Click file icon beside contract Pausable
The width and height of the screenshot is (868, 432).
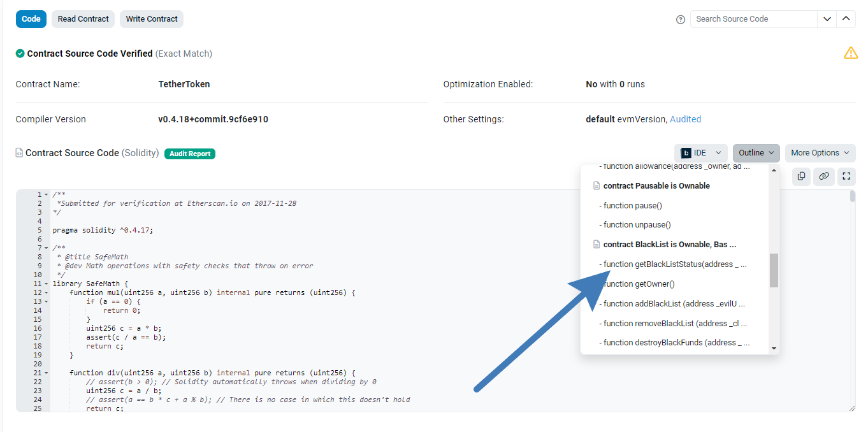click(597, 186)
